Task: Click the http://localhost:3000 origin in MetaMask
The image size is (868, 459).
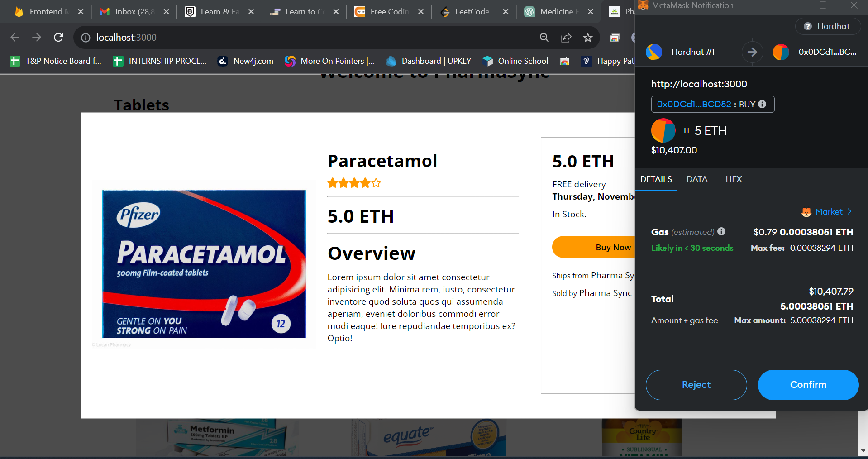Action: tap(699, 84)
